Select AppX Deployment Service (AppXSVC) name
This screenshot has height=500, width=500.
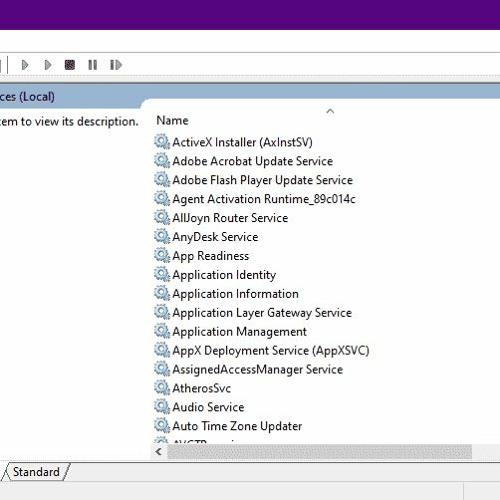(x=271, y=351)
